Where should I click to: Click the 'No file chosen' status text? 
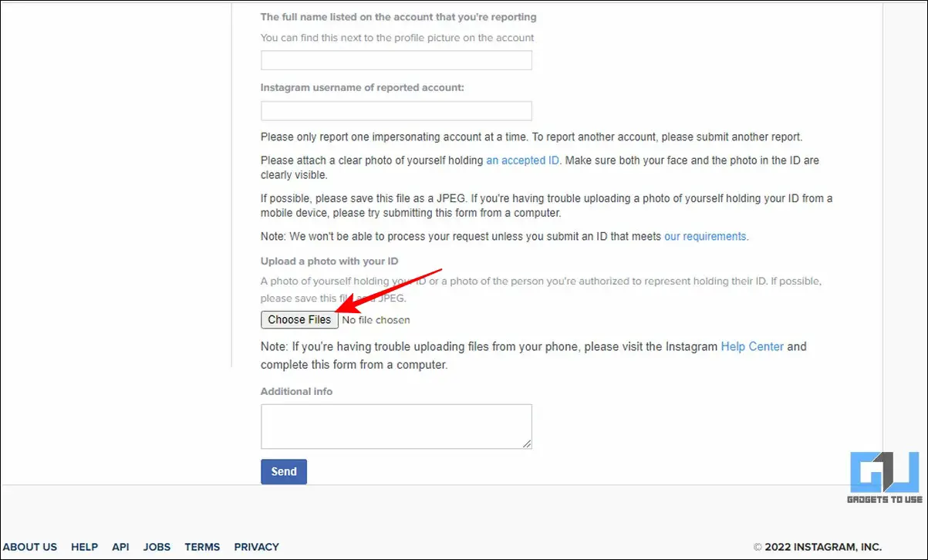pos(376,320)
